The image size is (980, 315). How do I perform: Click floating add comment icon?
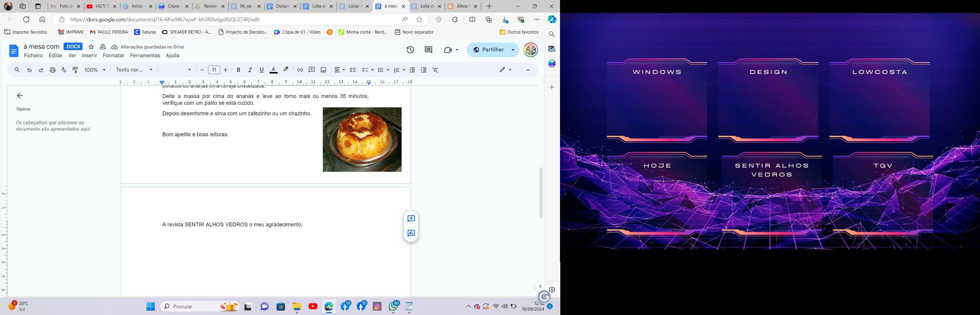click(x=411, y=219)
